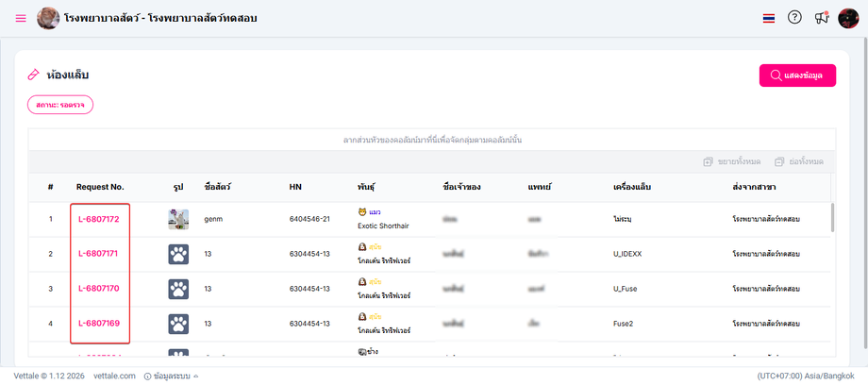
Task: Sort by the ชื่อสัตว์ column header
Action: (x=217, y=187)
